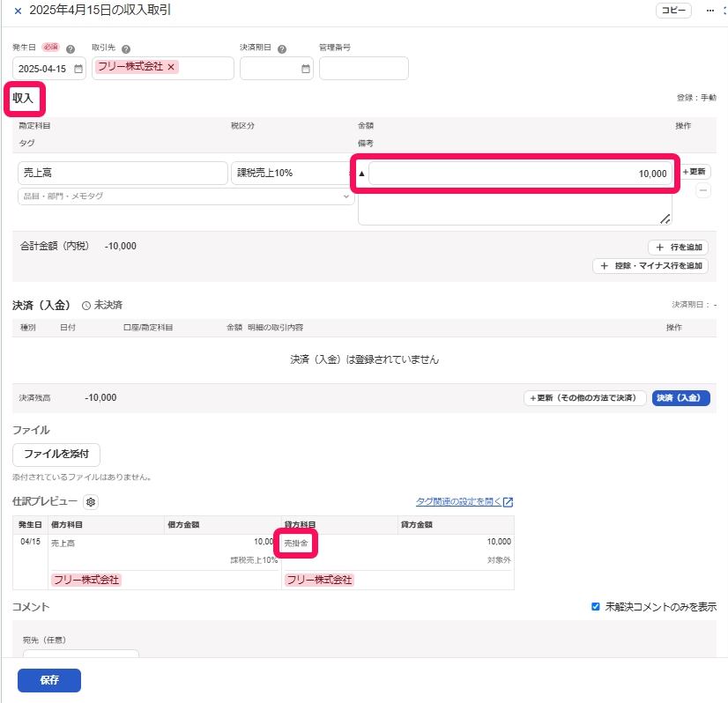Click the black triangle beside amount field
Screen dimensions: 728x703
[361, 174]
